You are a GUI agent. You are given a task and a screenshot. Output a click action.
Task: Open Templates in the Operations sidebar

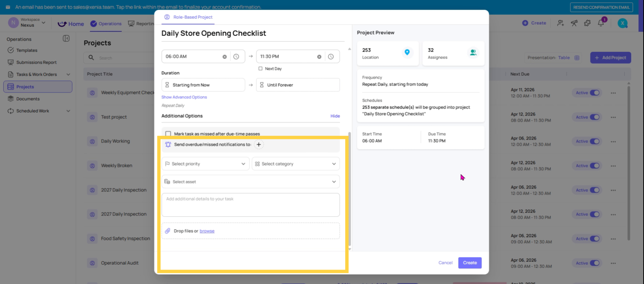[27, 50]
